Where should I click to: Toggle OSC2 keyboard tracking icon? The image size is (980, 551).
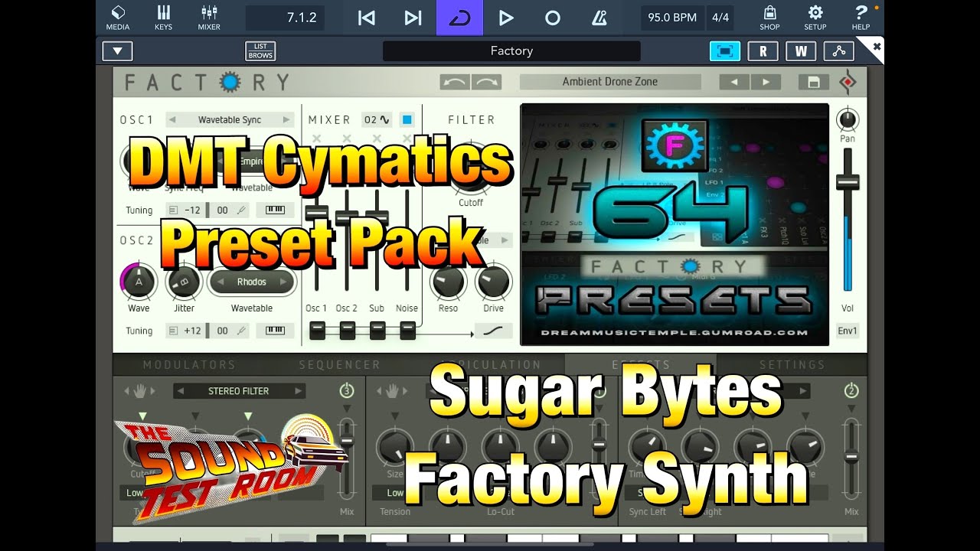point(275,331)
